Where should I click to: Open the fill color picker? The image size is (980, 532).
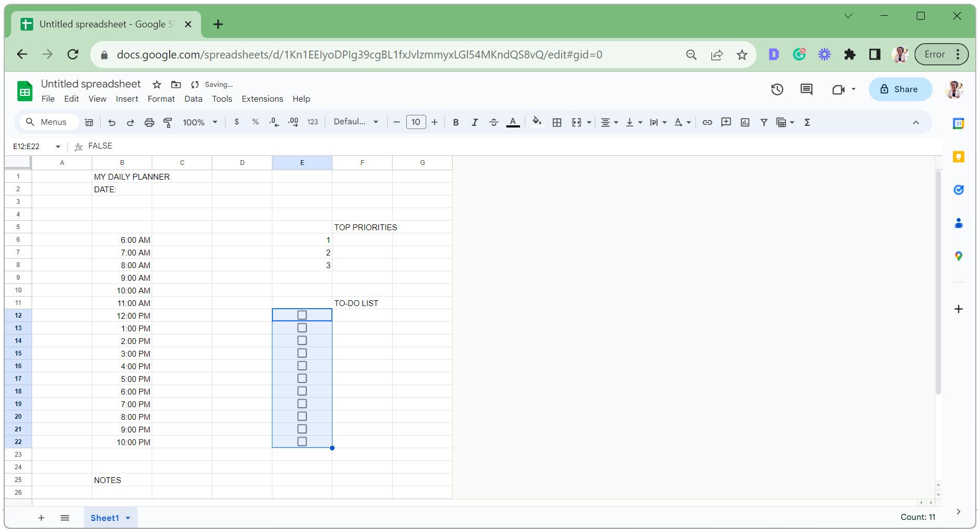click(x=536, y=122)
